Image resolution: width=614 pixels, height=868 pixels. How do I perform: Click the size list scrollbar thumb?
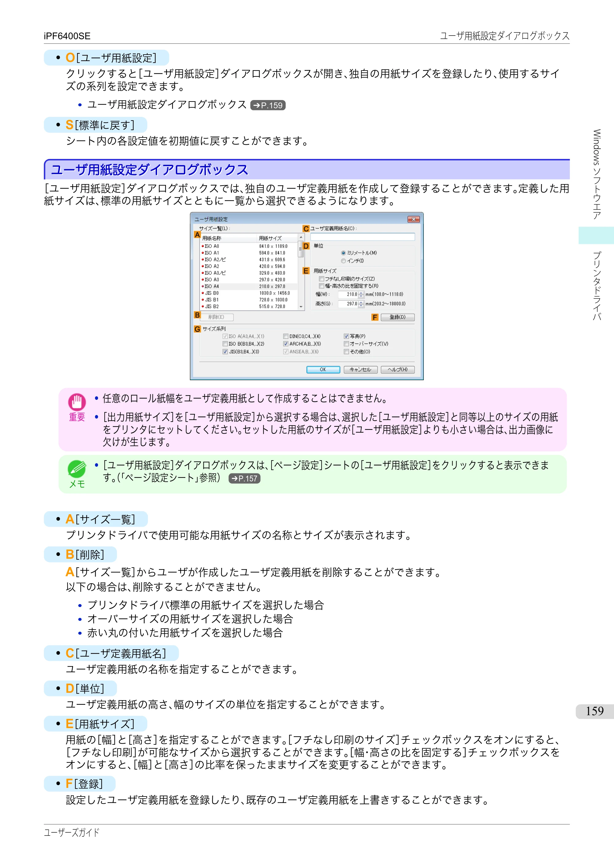coord(301,249)
